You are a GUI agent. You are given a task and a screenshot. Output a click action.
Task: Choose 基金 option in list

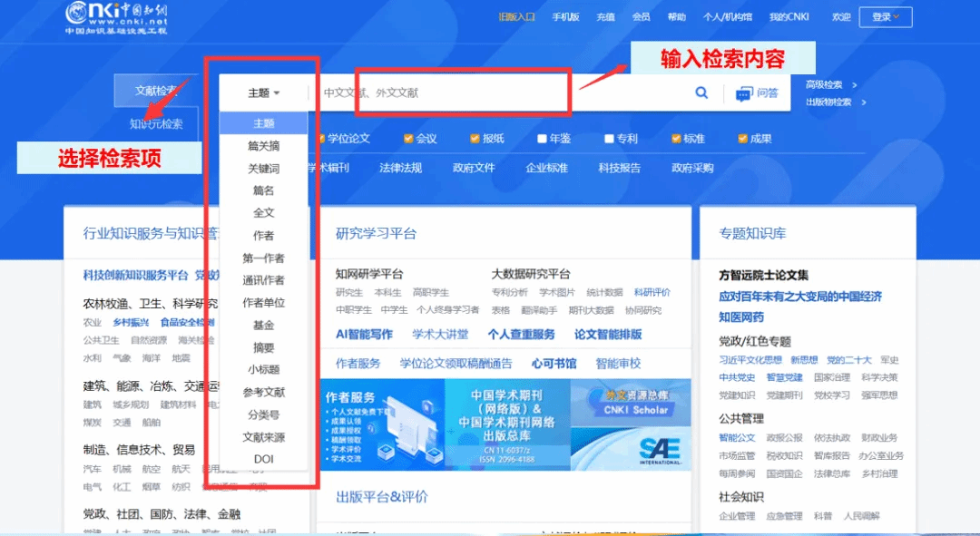coord(264,326)
